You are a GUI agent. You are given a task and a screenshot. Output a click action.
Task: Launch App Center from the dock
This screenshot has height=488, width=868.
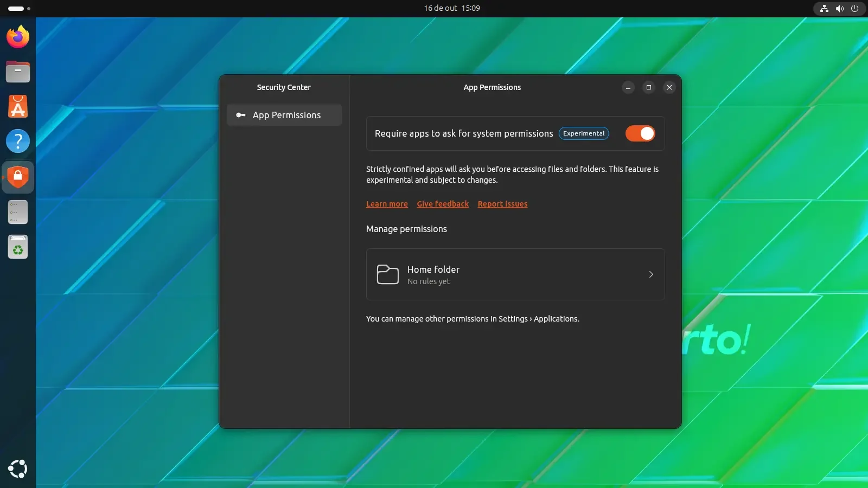pos(18,106)
